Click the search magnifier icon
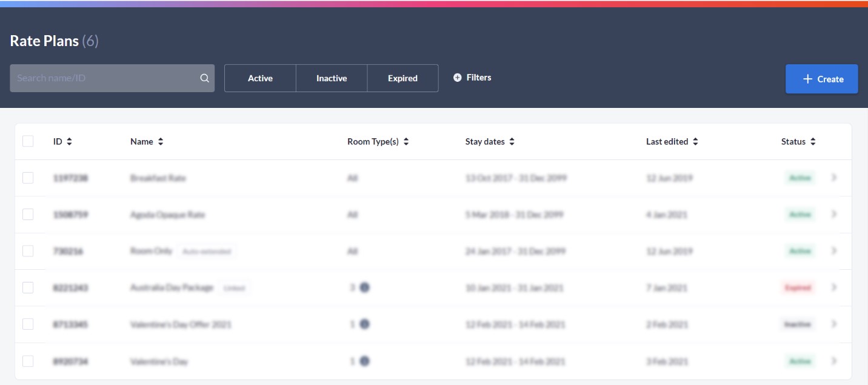The height and width of the screenshot is (385, 868). pos(204,78)
